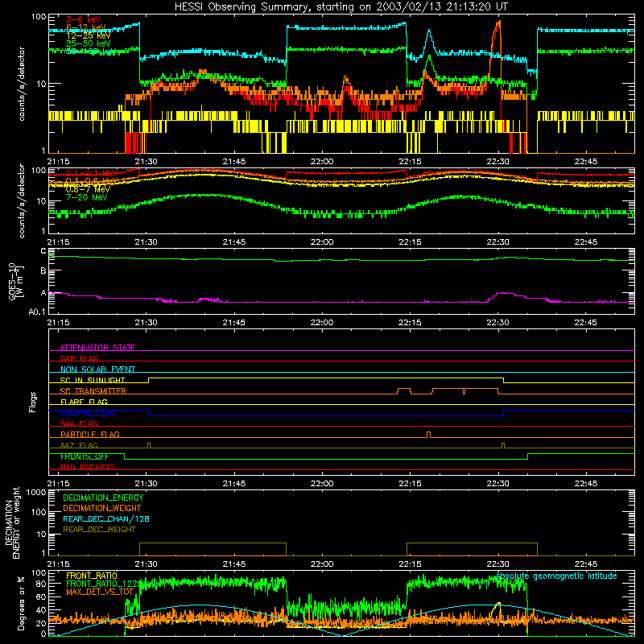Screen dimensions: 644x644
Task: Select the ECLIPSE_FLAG label
Action: 88,413
